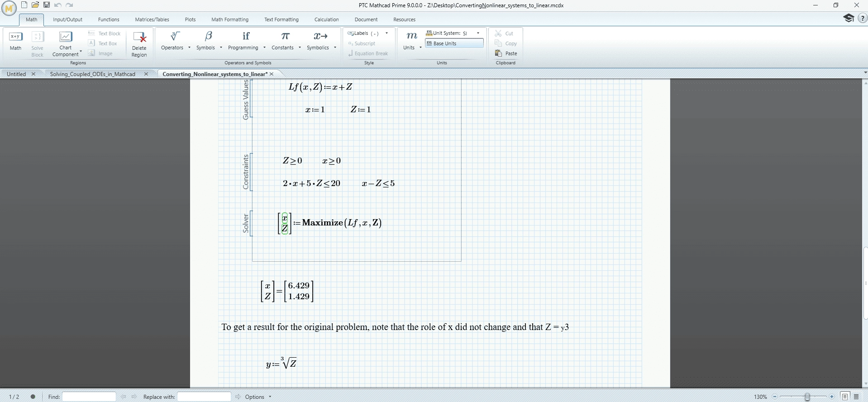Switch to the Matrices/Tables ribbon tab
Screen dimensions: 868x402
(152, 19)
